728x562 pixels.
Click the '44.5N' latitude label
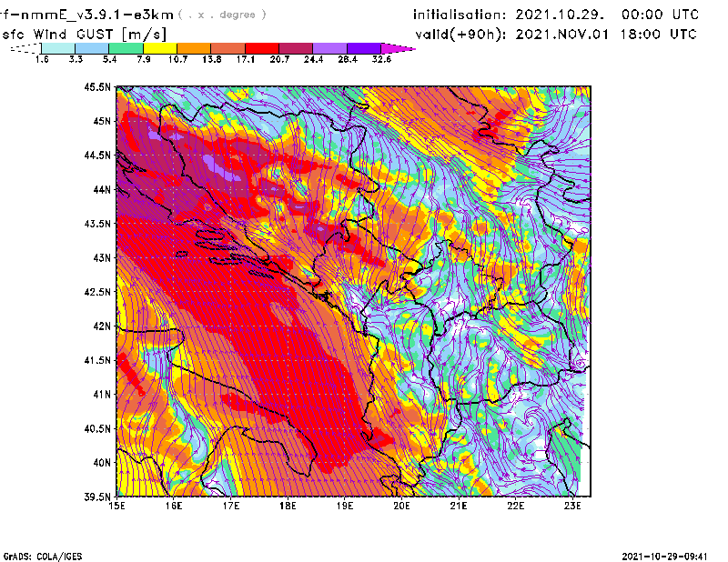point(97,156)
